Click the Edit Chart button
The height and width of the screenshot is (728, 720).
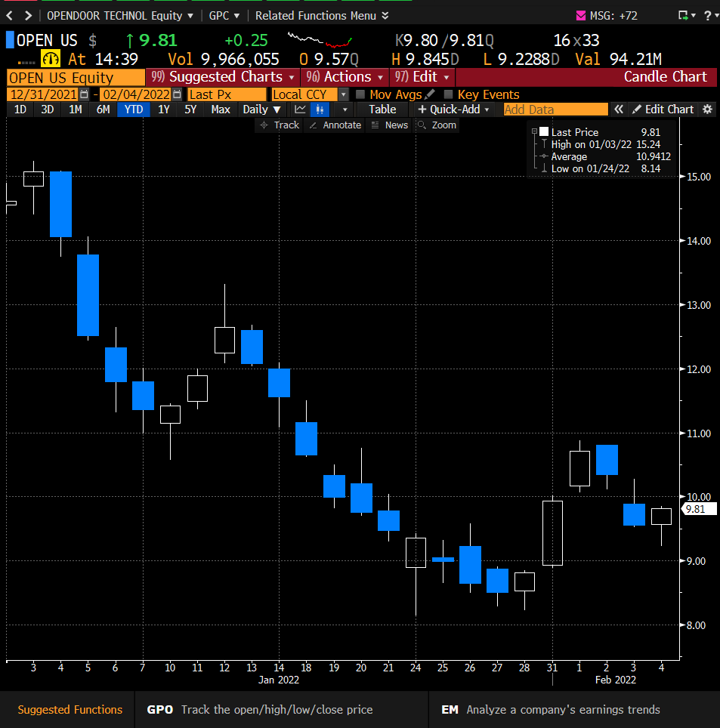pyautogui.click(x=663, y=110)
